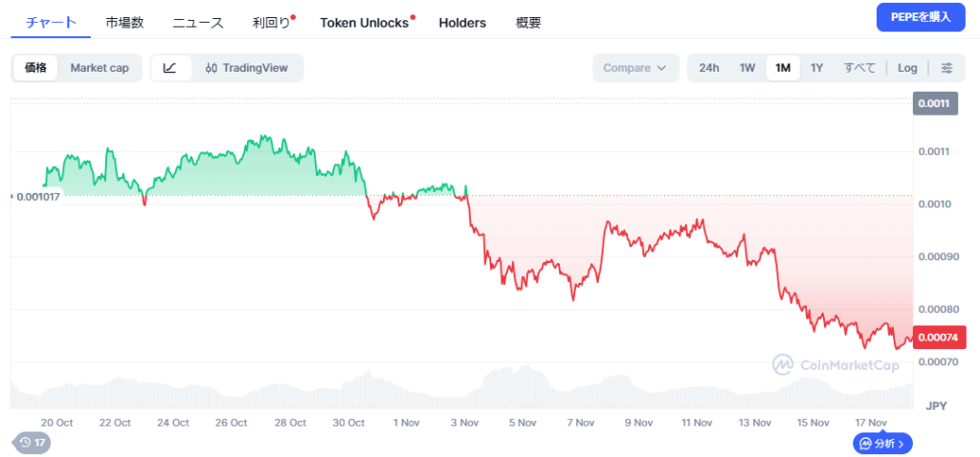This screenshot has width=980, height=457.
Task: Open chart settings sliders icon
Action: pyautogui.click(x=947, y=68)
